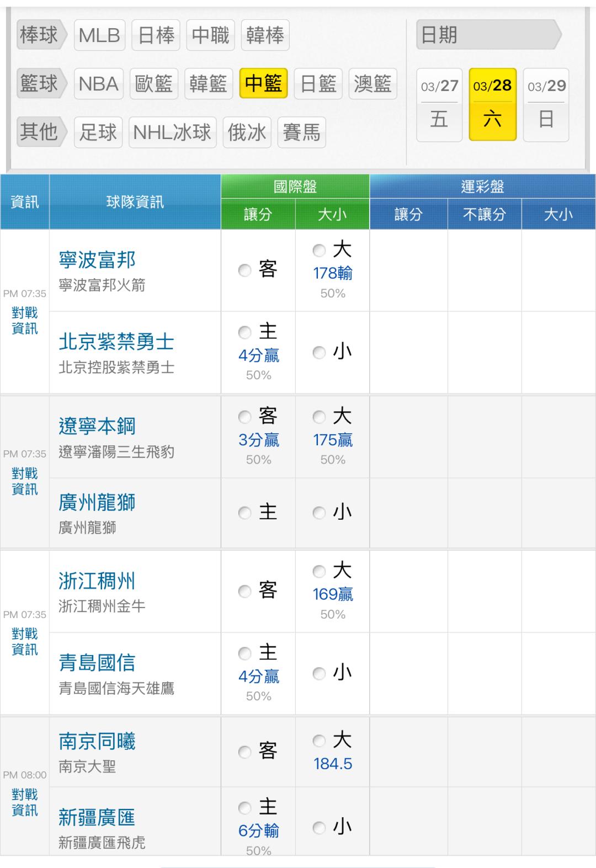Switch to the NBA league tab
The width and height of the screenshot is (596, 868).
(98, 84)
